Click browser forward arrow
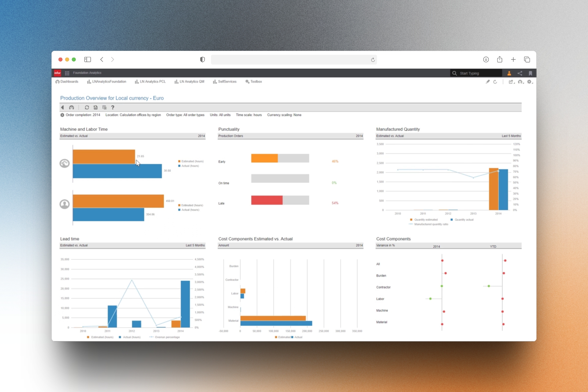This screenshot has height=392, width=588. pos(112,59)
